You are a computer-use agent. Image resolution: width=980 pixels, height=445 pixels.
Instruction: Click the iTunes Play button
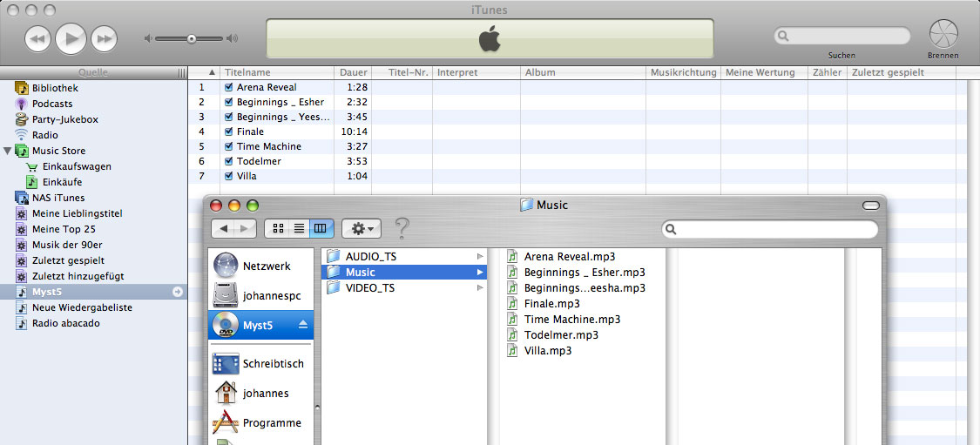tap(71, 38)
